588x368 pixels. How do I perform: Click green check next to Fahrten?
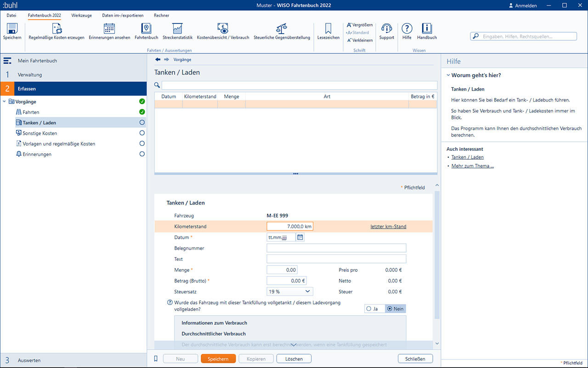[142, 112]
